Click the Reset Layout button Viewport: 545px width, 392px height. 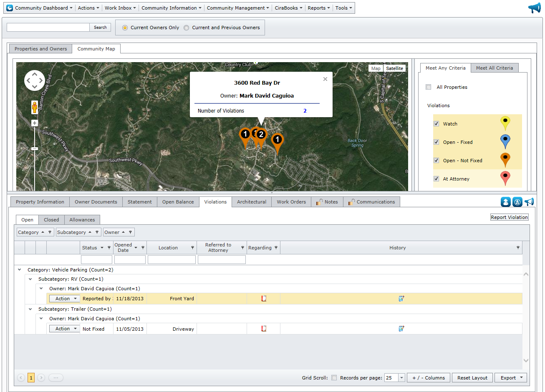[x=472, y=377]
